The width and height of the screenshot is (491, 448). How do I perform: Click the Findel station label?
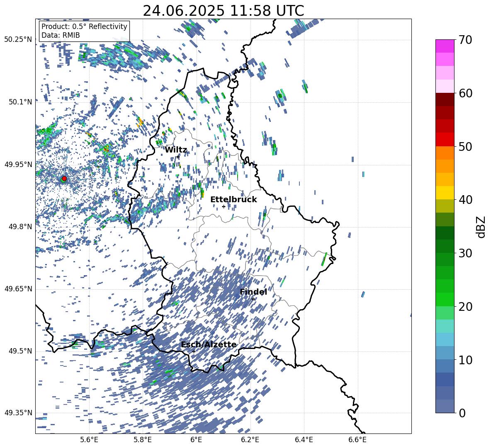253,292
